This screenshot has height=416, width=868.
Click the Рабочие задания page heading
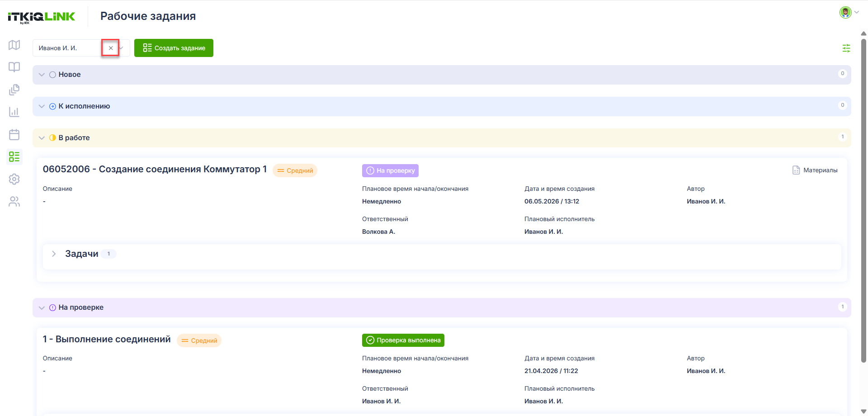[x=148, y=16]
